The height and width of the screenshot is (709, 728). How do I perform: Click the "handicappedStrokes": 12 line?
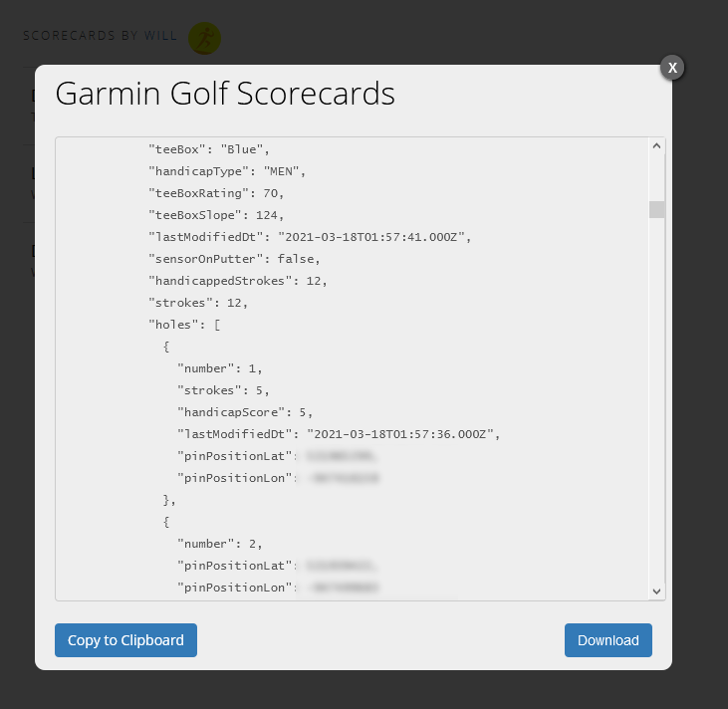[x=238, y=281]
